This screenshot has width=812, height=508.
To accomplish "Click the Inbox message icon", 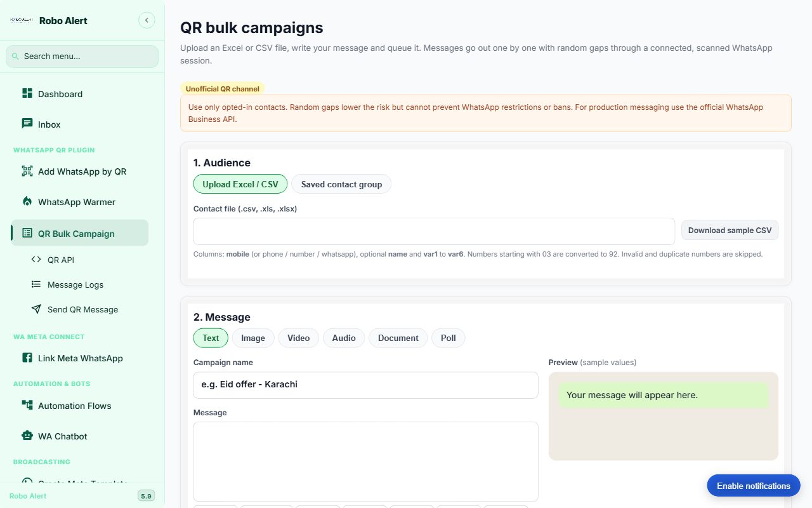I will tap(27, 124).
